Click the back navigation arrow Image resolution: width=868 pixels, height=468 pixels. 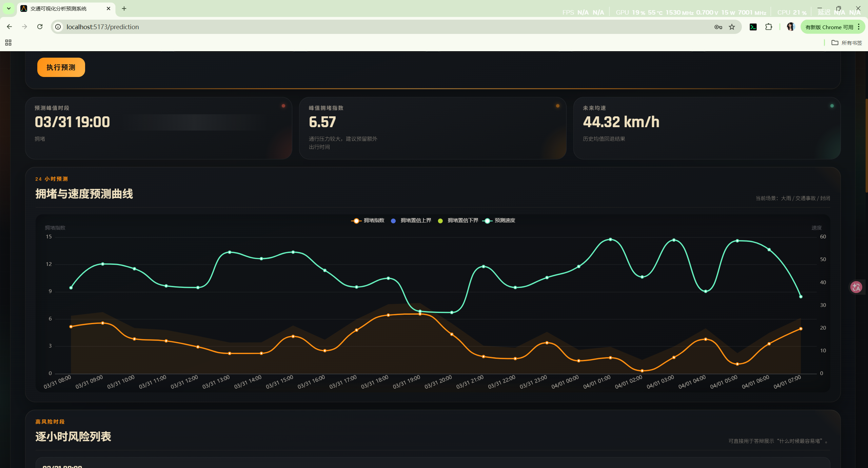pos(9,27)
